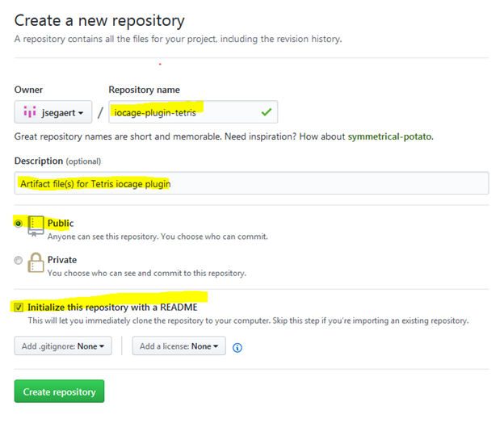Focus the Description text field

pos(252,183)
